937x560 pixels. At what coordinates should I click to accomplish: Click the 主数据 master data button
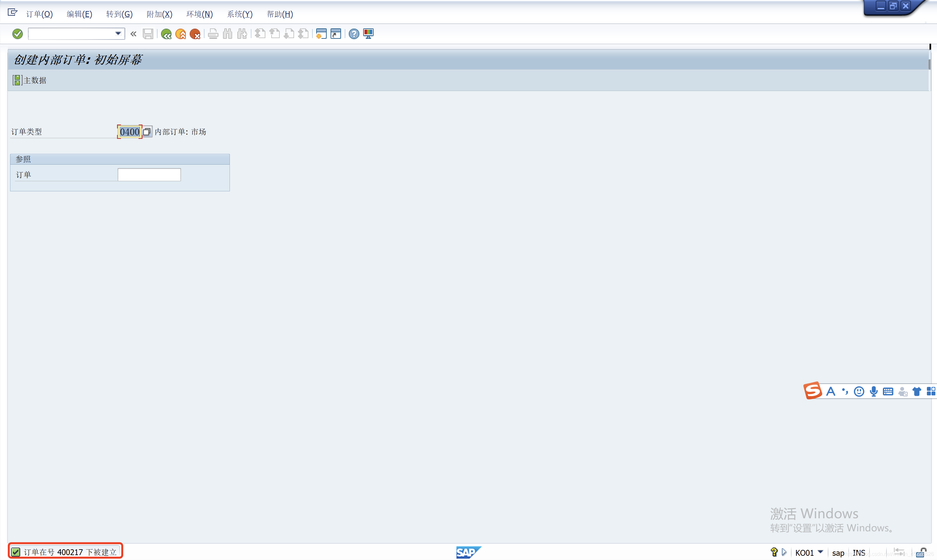coord(30,81)
